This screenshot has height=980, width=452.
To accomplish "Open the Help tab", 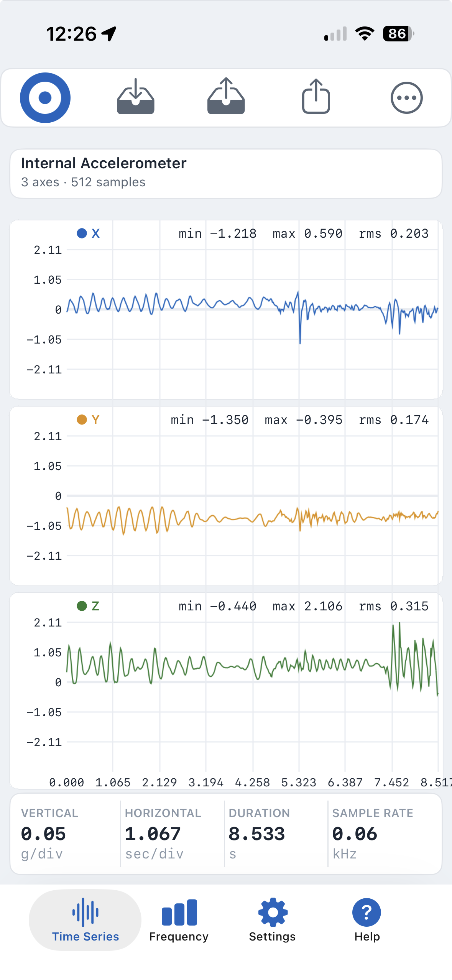I will (367, 920).
